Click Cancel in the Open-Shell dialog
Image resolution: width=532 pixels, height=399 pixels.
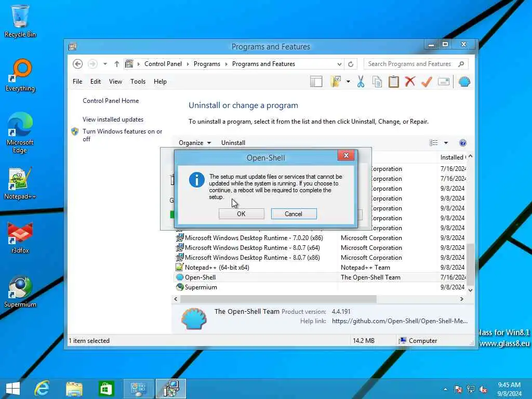pyautogui.click(x=294, y=214)
